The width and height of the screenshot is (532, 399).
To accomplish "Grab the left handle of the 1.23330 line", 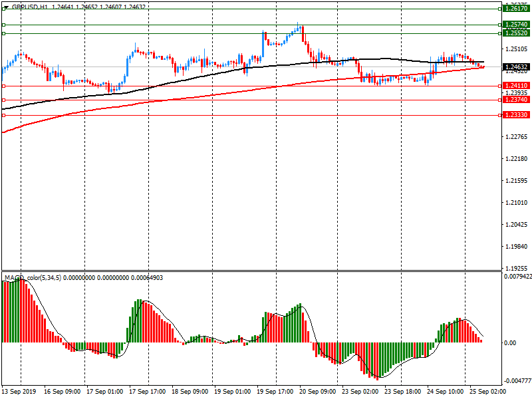I will [x=4, y=115].
